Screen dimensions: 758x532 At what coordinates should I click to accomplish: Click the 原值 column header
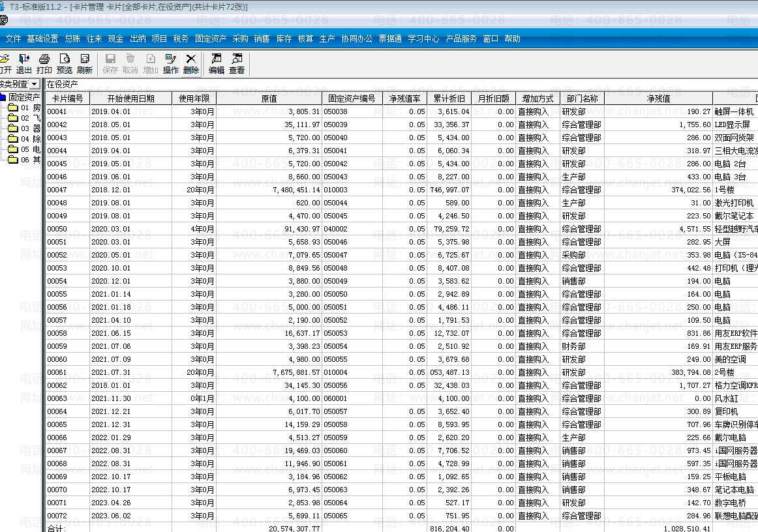(x=269, y=98)
